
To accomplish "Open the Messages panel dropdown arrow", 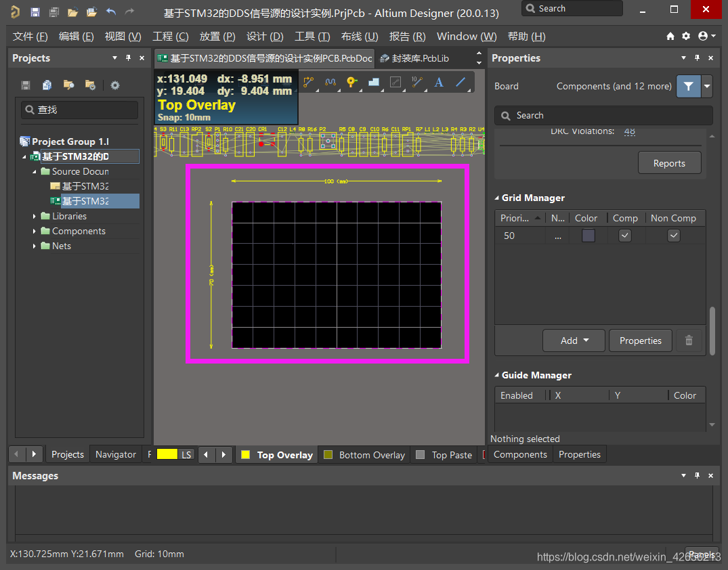I will pos(683,475).
